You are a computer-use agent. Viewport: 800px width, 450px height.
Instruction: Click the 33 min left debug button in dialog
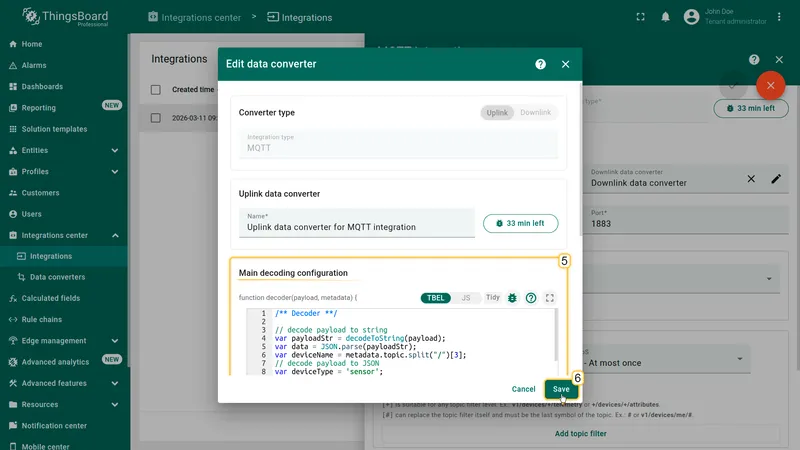(x=520, y=223)
